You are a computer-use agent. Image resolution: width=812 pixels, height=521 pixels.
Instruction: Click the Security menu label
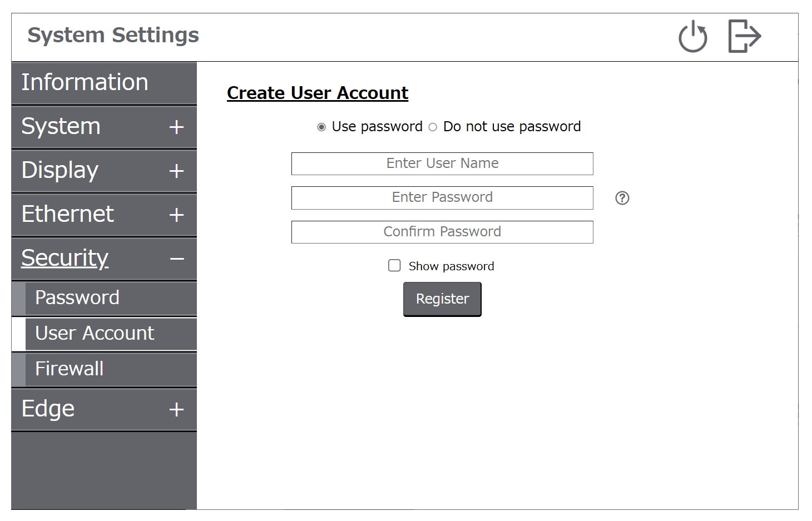pos(65,258)
